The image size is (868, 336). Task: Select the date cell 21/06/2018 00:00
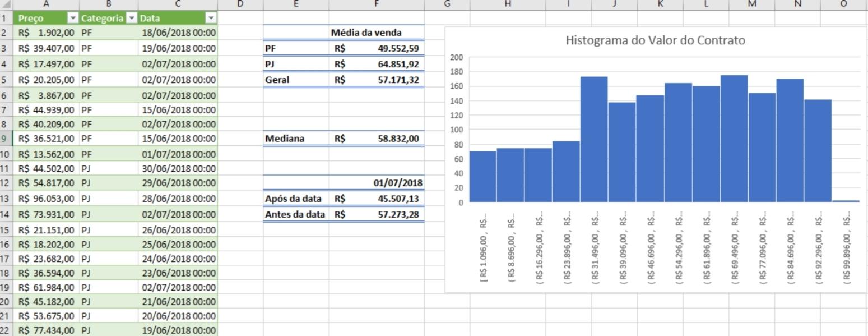(178, 302)
